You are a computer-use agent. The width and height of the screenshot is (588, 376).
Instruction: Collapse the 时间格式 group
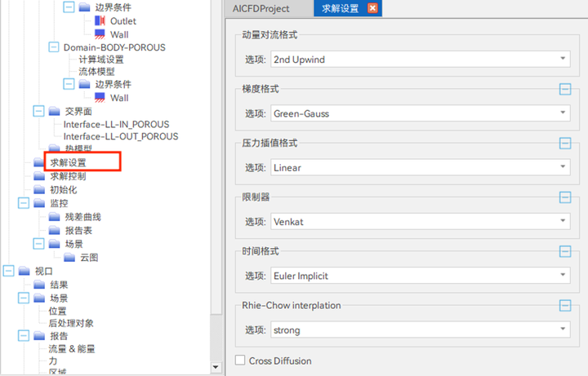tap(565, 251)
